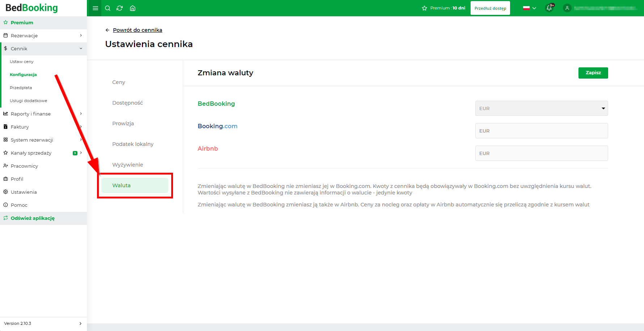This screenshot has width=644, height=331.
Task: Open the notifications bell icon
Action: click(x=549, y=8)
